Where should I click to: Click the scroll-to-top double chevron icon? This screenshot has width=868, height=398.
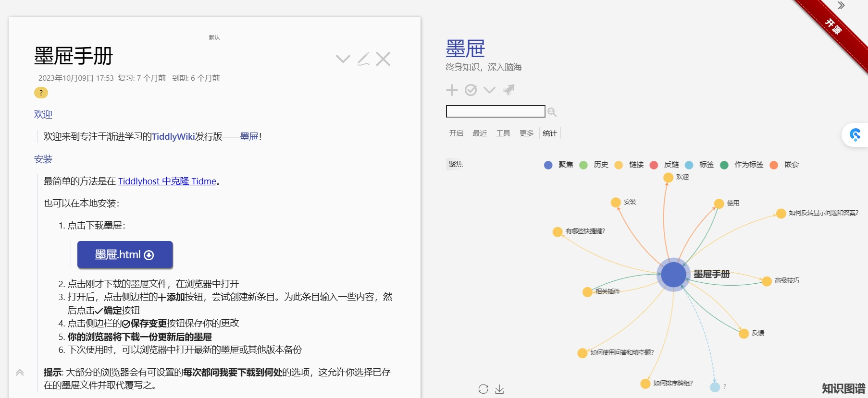point(20,373)
